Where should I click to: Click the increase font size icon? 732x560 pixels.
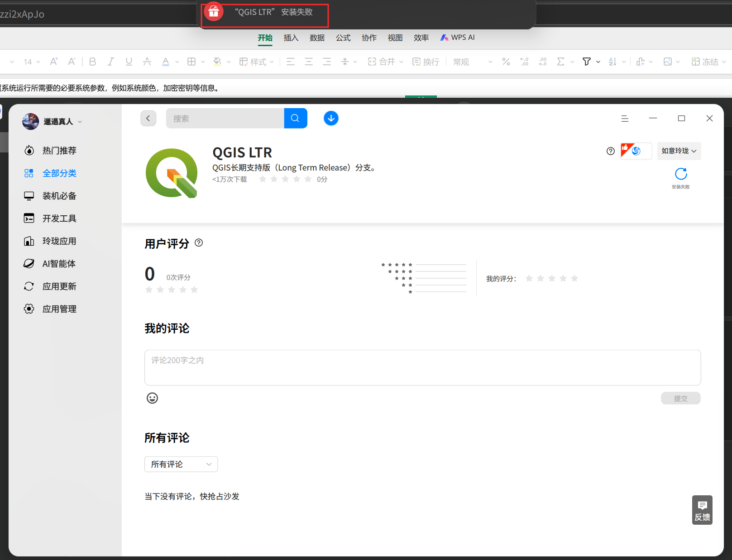click(x=53, y=62)
